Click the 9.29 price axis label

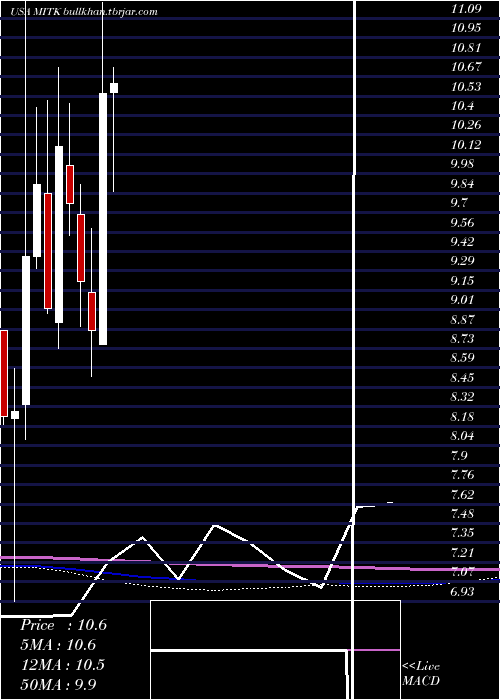coord(462,260)
